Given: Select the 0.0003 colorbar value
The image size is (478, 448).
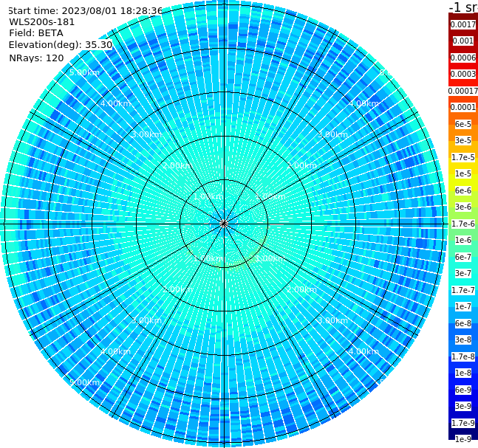Looking at the screenshot, I should click(x=463, y=75).
